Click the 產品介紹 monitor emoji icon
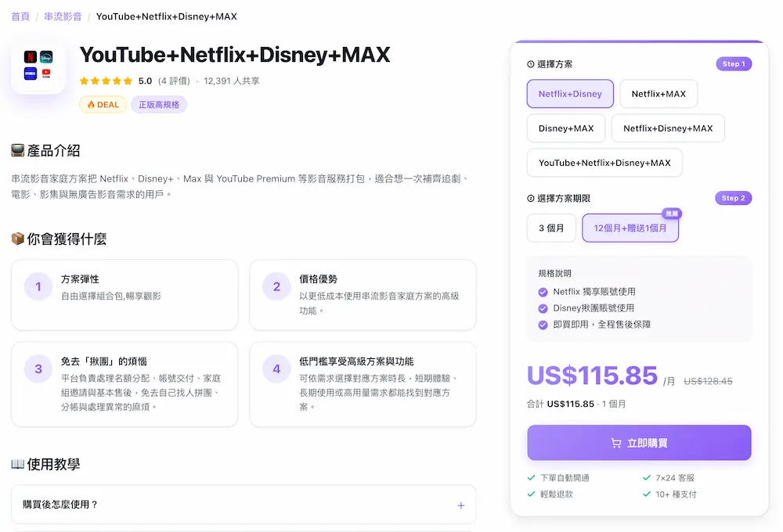The height and width of the screenshot is (532, 783). tap(17, 150)
